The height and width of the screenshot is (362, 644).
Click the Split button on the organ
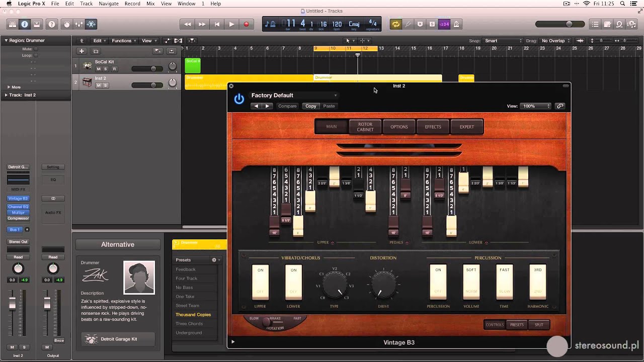pos(539,325)
